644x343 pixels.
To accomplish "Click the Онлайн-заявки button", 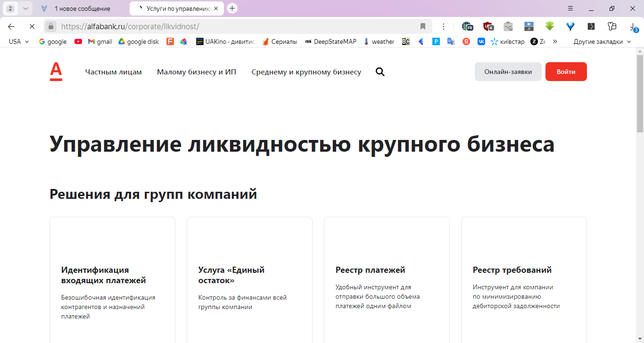I will [x=508, y=72].
